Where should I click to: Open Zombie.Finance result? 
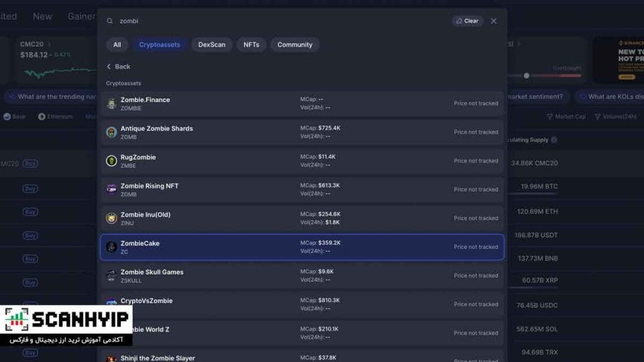[302, 104]
